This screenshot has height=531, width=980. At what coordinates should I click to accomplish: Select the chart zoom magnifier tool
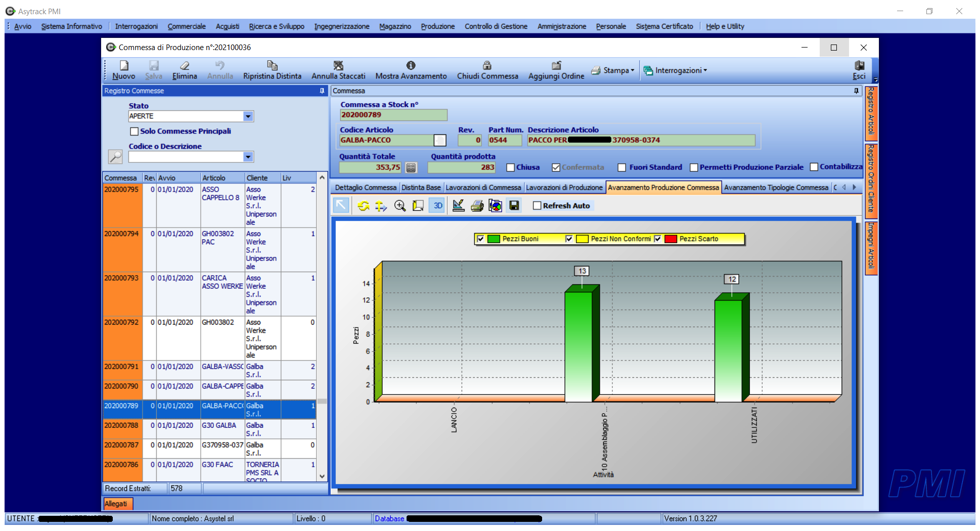[x=400, y=206]
